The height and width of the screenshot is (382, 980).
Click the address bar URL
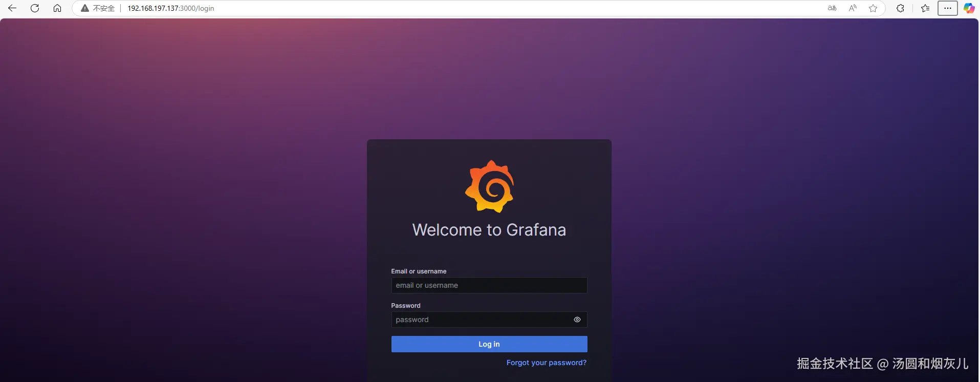click(171, 8)
